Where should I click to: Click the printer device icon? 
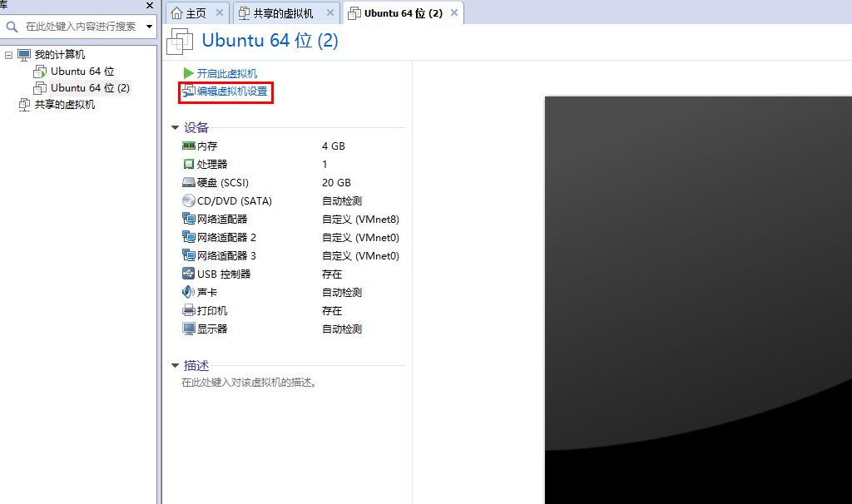point(189,311)
